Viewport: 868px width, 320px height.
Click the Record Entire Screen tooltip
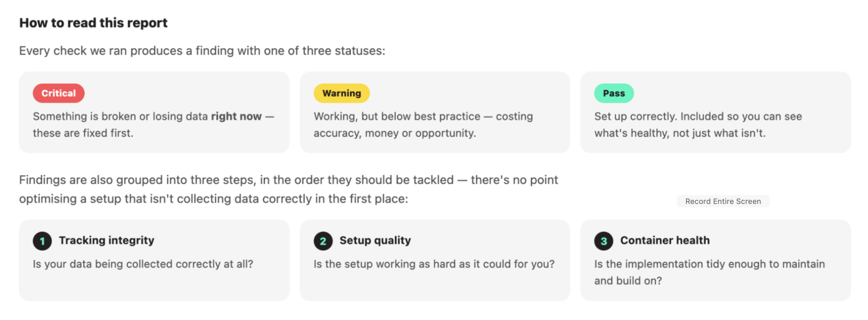pyautogui.click(x=723, y=201)
